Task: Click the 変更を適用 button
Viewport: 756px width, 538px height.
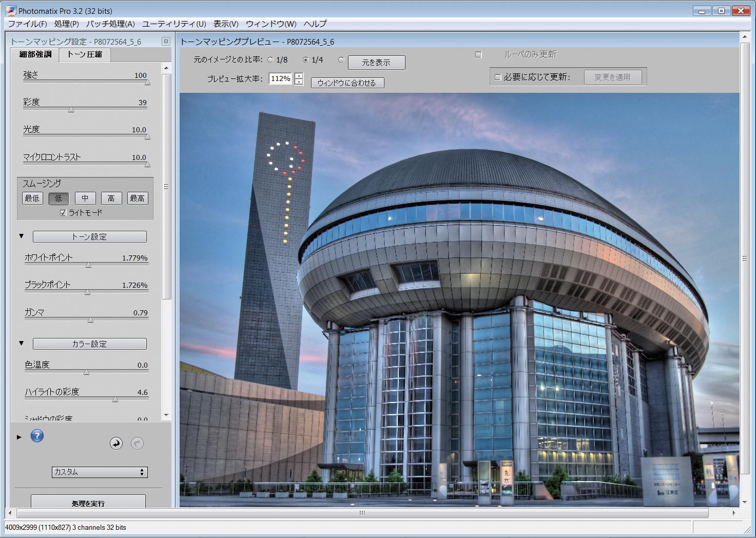Action: pyautogui.click(x=612, y=77)
